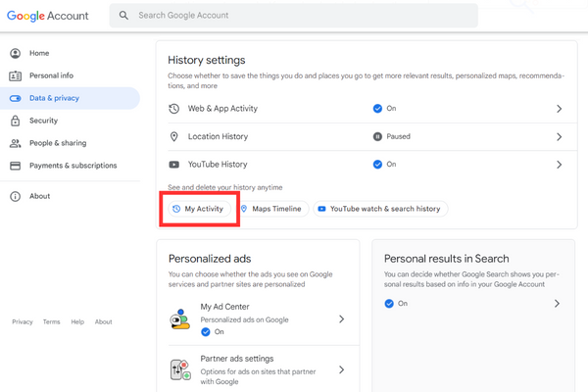The width and height of the screenshot is (588, 392).
Task: Click the Personal info ID card icon
Action: click(16, 75)
